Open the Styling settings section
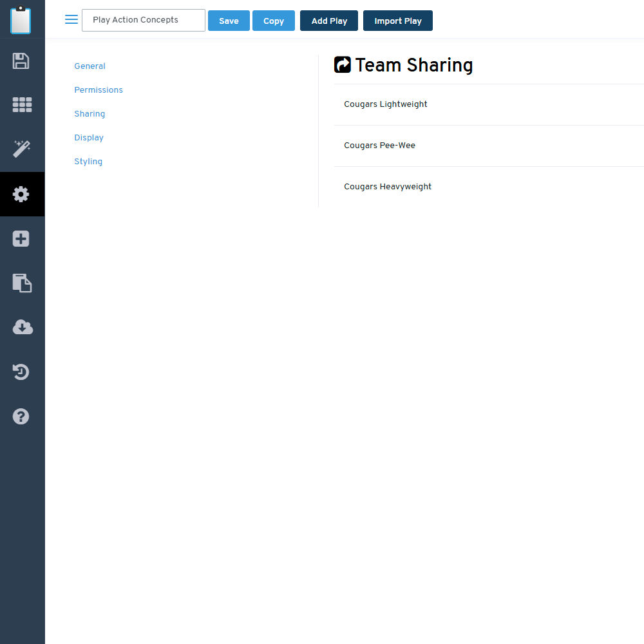644x644 pixels. click(88, 162)
